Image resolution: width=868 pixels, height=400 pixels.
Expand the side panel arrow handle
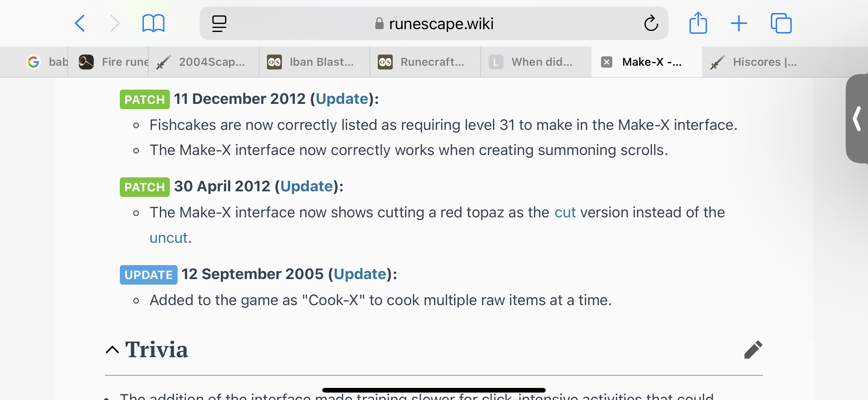point(857,118)
